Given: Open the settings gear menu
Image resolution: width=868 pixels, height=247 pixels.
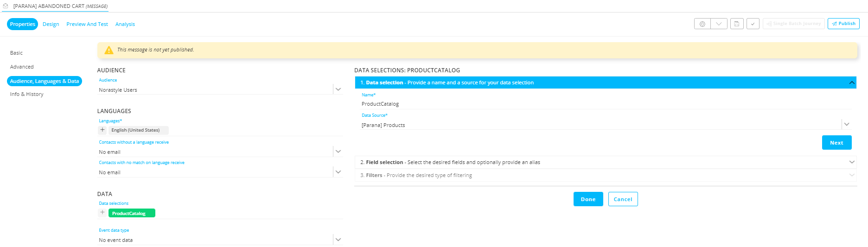Looking at the screenshot, I should [x=702, y=24].
